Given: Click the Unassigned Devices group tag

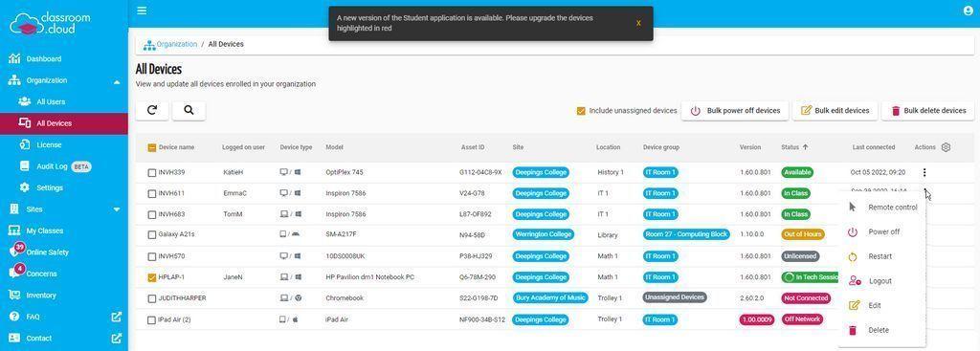Looking at the screenshot, I should [675, 297].
